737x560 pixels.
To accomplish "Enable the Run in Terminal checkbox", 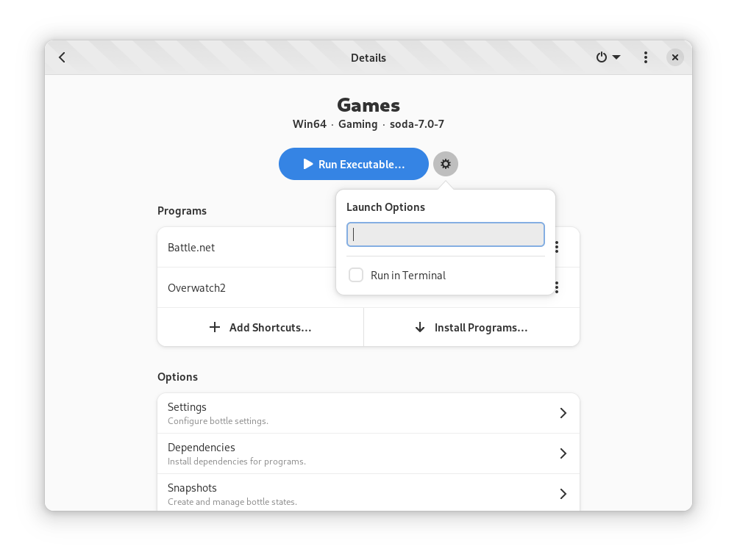I will click(356, 276).
